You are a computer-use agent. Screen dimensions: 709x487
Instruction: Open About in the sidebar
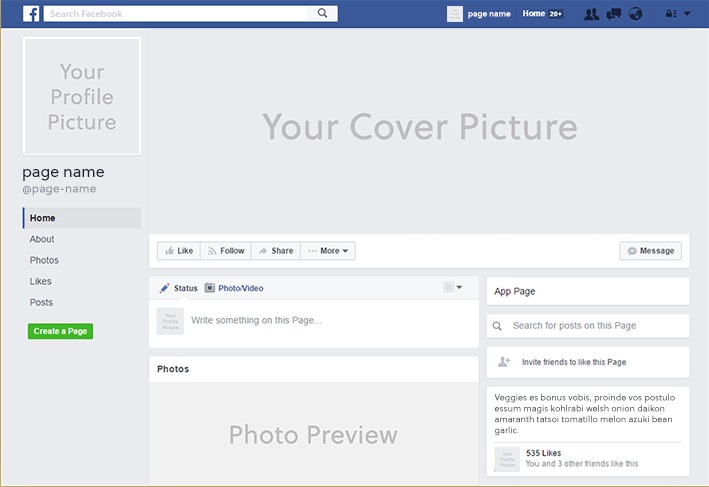(42, 239)
